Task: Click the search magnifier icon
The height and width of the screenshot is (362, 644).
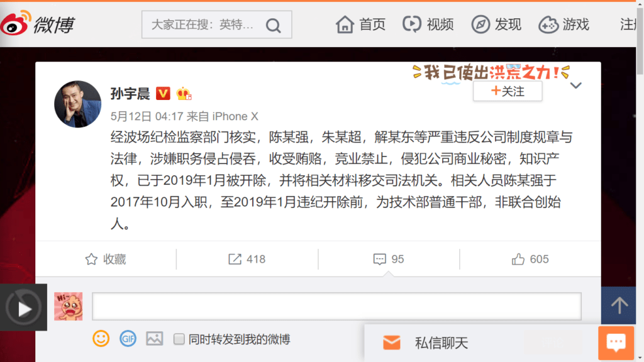Action: click(x=273, y=25)
